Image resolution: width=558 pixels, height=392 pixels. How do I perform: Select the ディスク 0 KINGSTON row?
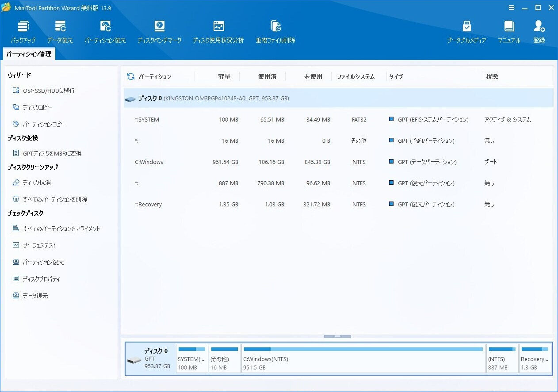pyautogui.click(x=338, y=98)
